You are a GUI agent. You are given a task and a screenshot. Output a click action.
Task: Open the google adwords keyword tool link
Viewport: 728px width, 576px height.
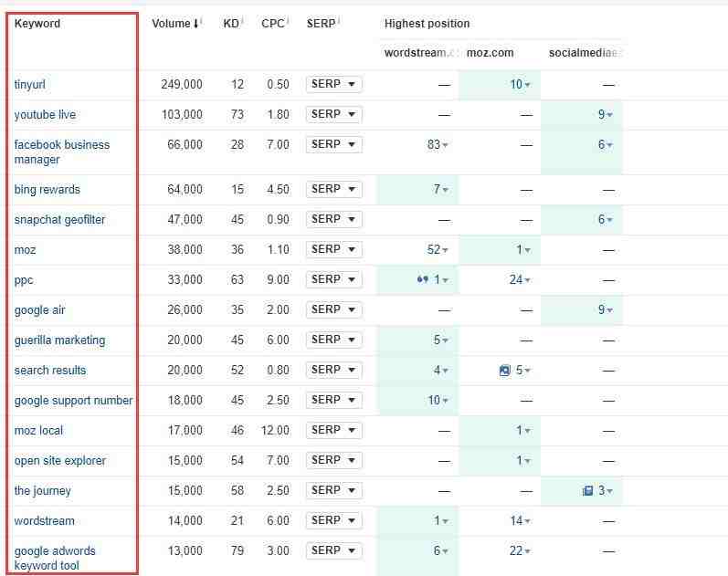pyautogui.click(x=54, y=558)
